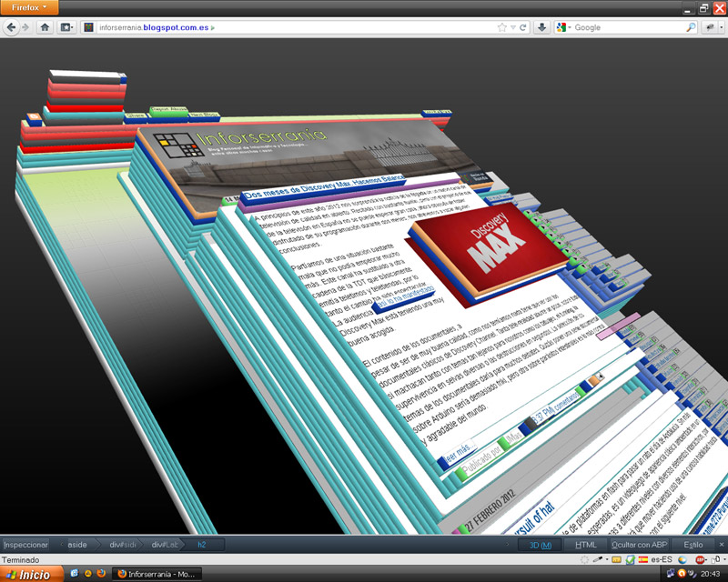The height and width of the screenshot is (582, 728).
Task: Open Internet Explorer quick launch icon
Action: [x=75, y=574]
